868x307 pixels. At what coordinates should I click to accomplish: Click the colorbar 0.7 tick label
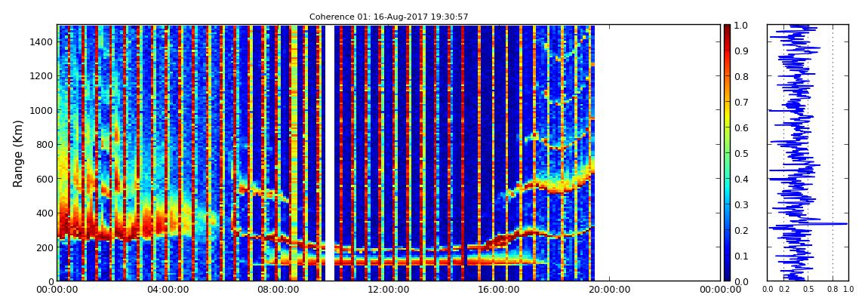pyautogui.click(x=740, y=103)
